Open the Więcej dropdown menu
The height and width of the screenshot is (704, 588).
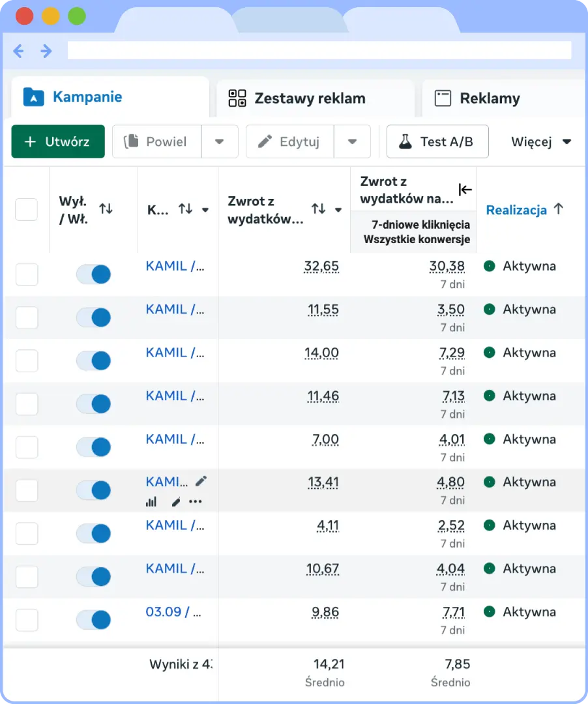coord(541,141)
